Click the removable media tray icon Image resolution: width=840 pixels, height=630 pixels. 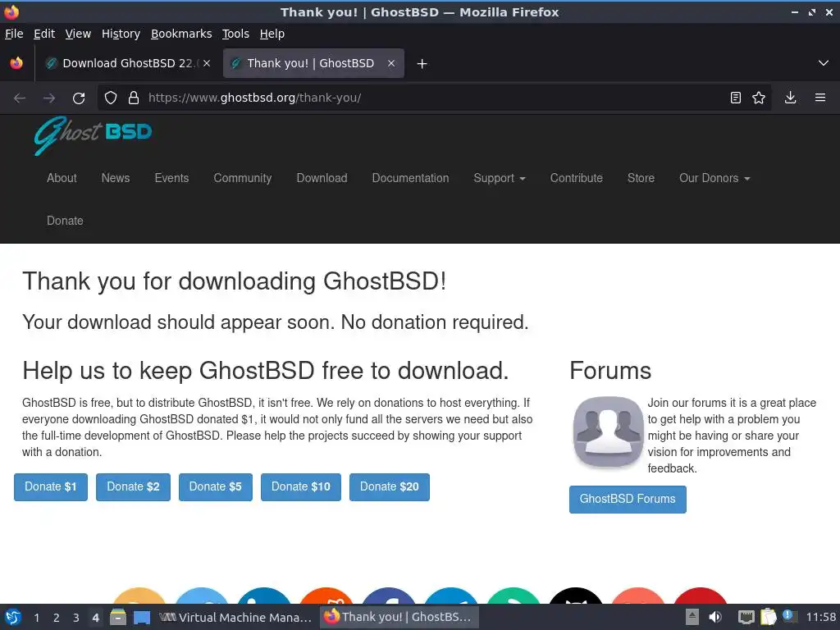692,617
